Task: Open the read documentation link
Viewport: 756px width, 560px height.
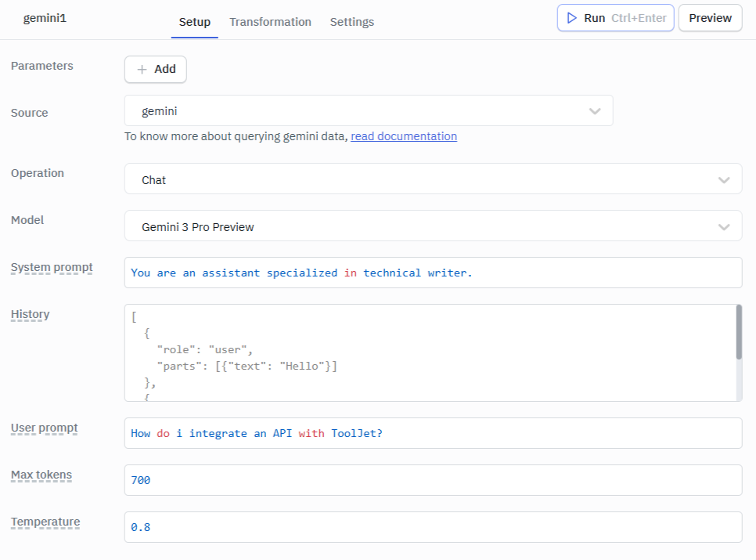Action: click(x=403, y=135)
